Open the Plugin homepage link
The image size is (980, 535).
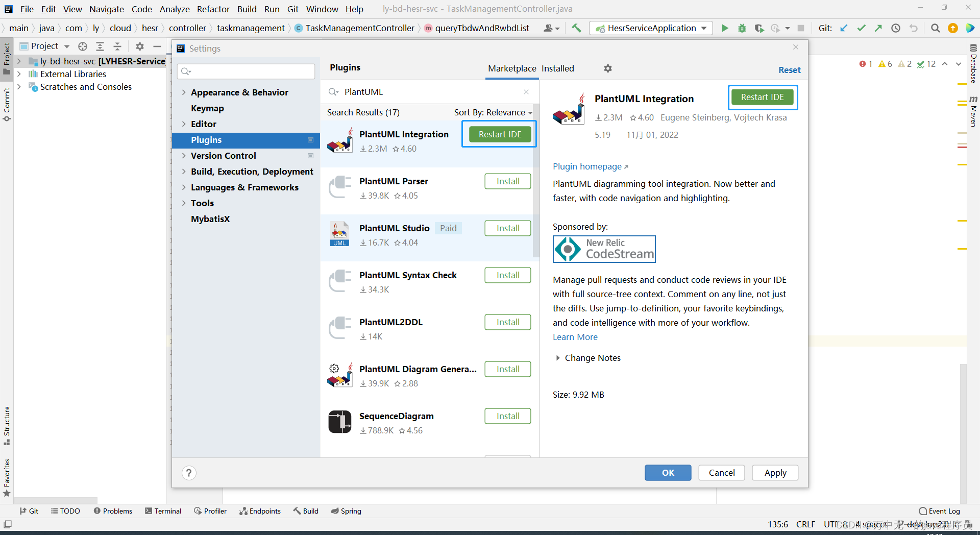pyautogui.click(x=590, y=166)
